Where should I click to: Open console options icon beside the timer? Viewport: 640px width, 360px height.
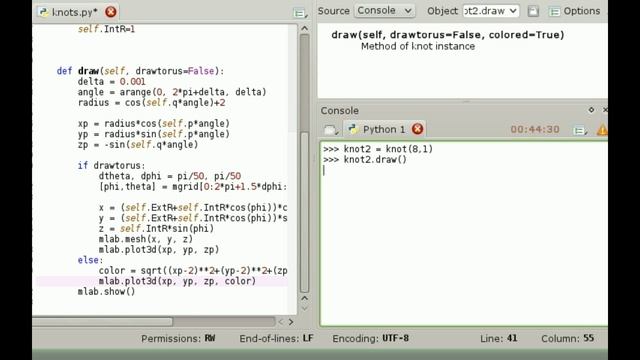[580, 131]
